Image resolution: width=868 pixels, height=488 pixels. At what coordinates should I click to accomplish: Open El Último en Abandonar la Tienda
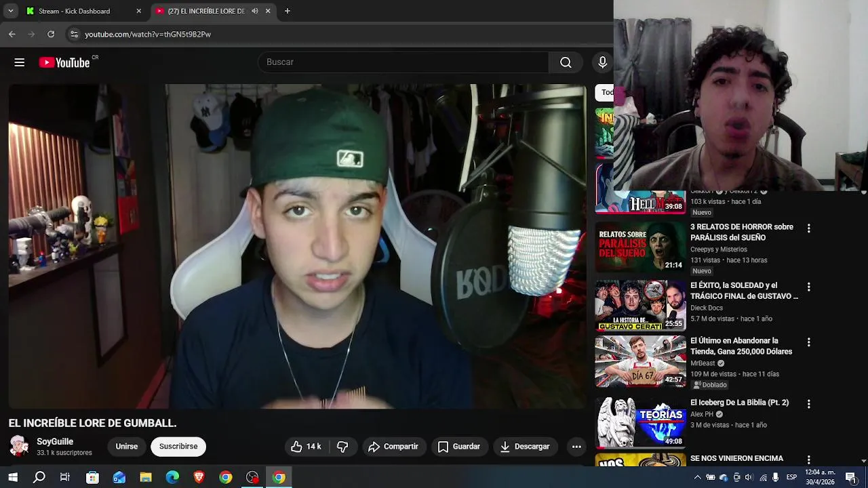[x=741, y=346]
